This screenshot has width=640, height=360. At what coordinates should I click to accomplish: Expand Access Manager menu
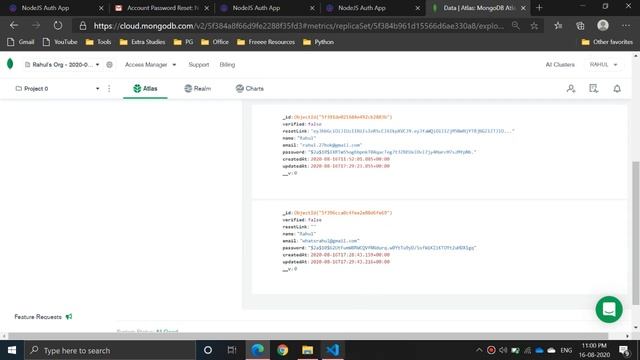[150, 64]
